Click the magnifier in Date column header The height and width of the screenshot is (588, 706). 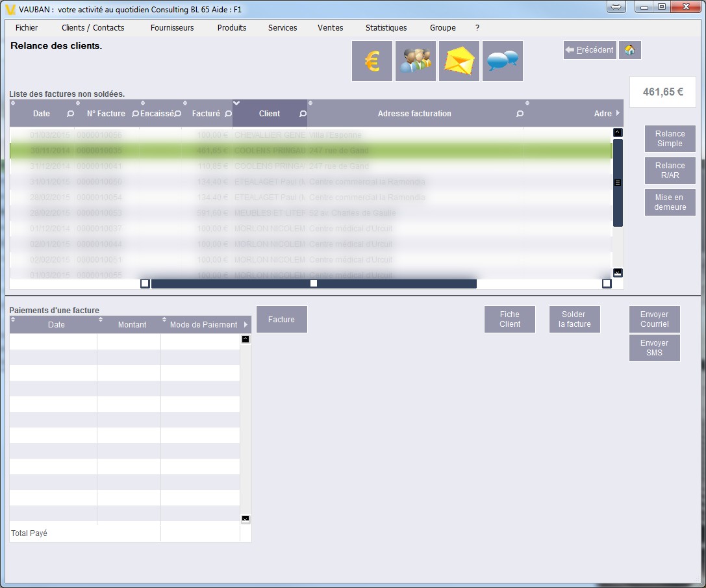click(x=70, y=114)
